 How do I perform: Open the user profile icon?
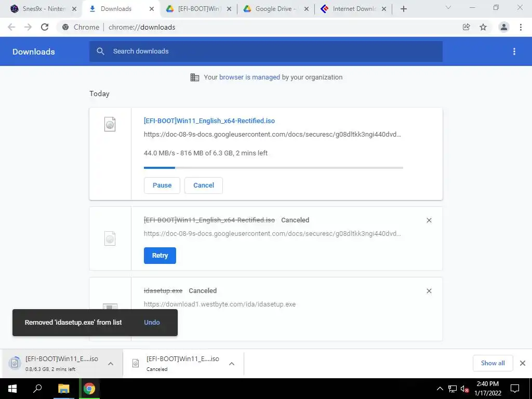tap(504, 27)
